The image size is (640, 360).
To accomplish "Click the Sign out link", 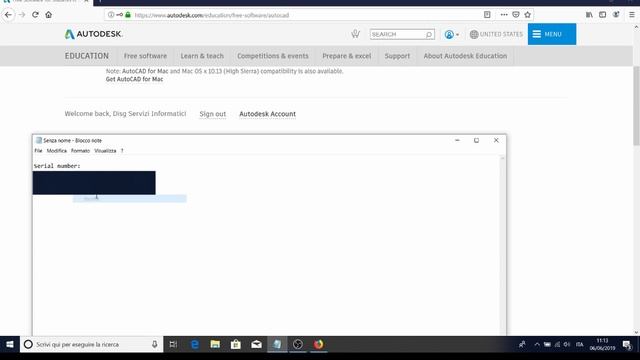I will 213,114.
